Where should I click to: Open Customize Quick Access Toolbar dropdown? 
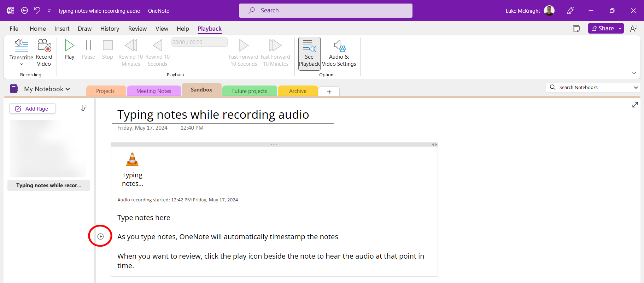[x=49, y=11]
